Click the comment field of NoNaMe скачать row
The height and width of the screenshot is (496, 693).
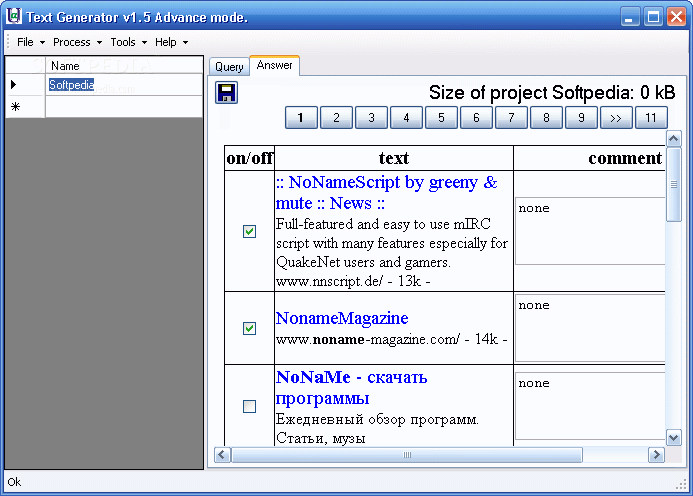click(x=590, y=406)
